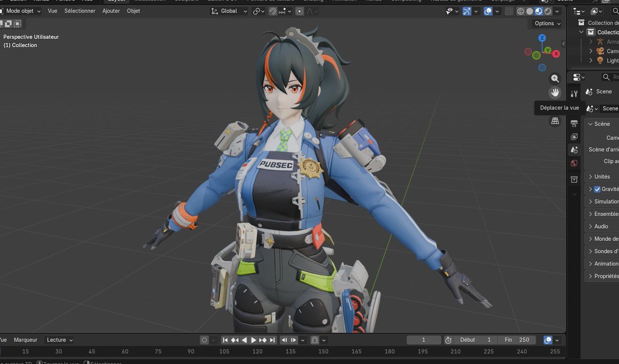Open the Tool properties tab (wrench icon)

click(x=574, y=94)
